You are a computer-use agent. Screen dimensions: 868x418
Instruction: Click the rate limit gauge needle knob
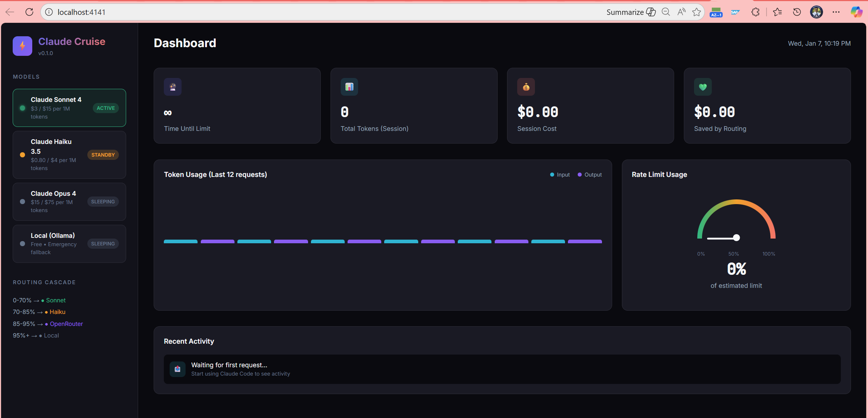click(x=736, y=238)
